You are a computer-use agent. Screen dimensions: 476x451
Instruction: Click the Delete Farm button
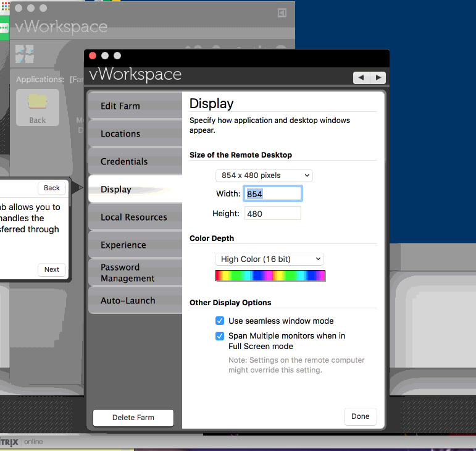(133, 418)
